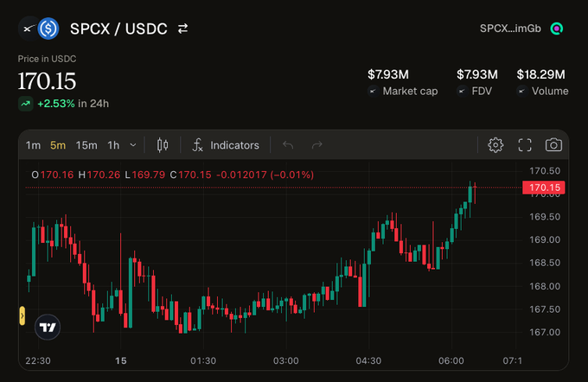Click the small icon beside Market cap
Image resolution: width=588 pixels, height=382 pixels.
pyautogui.click(x=374, y=91)
